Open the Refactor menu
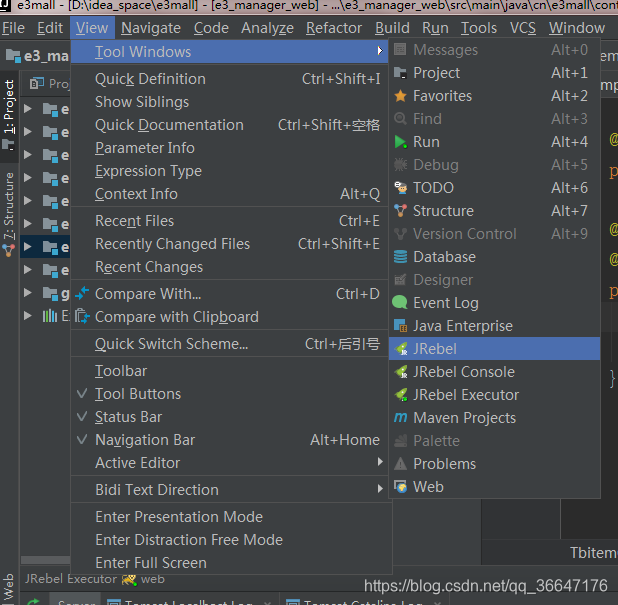 pos(334,28)
